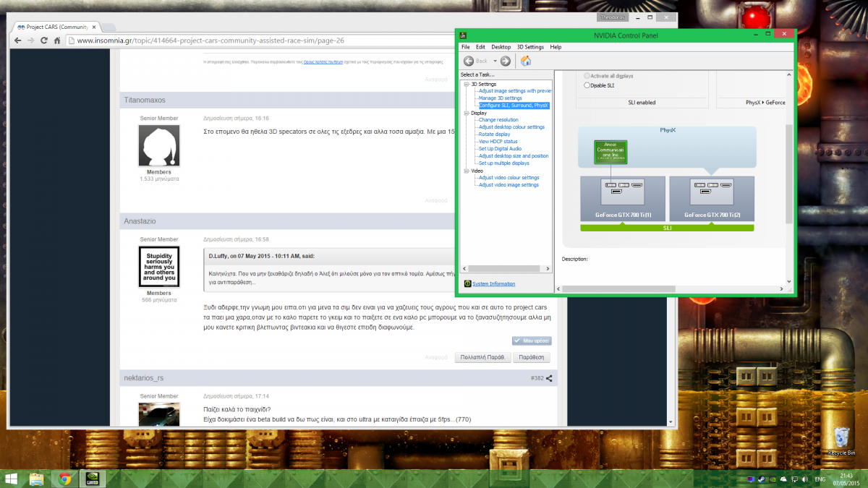Open File Explorer from the taskbar
This screenshot has height=488, width=868.
point(36,478)
